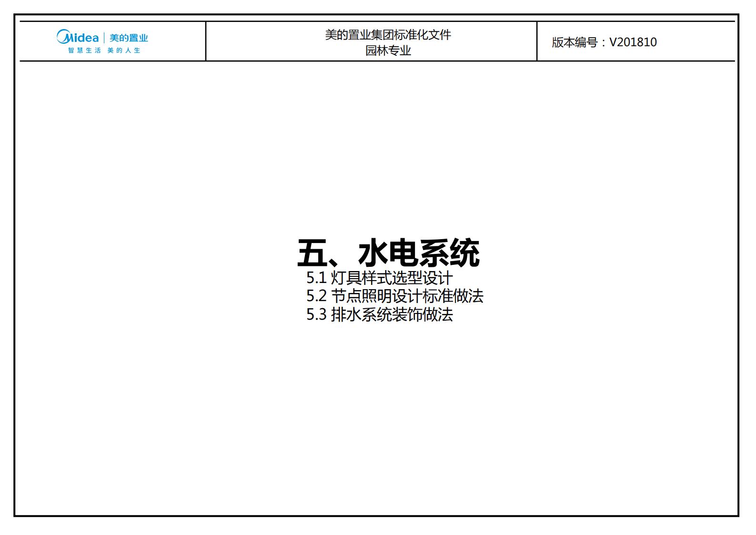Select header title 美的置业集团标准化文件
The width and height of the screenshot is (756, 535).
[x=388, y=35]
